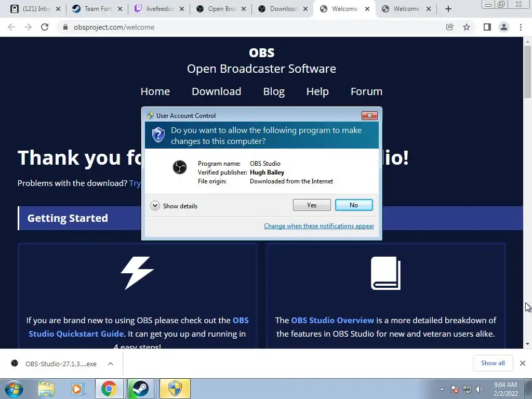
Task: Expand download item options chevron
Action: pos(111,364)
